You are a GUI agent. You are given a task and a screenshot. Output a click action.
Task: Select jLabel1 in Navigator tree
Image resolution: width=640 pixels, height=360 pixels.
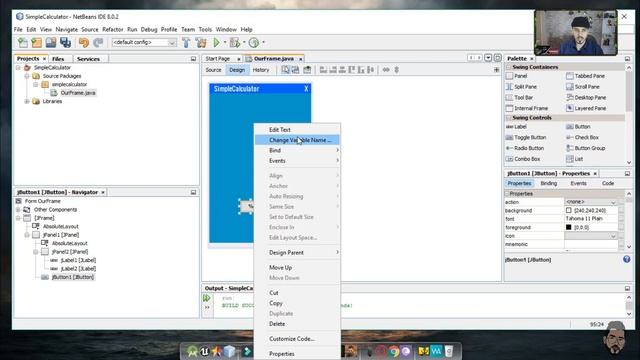pos(78,260)
